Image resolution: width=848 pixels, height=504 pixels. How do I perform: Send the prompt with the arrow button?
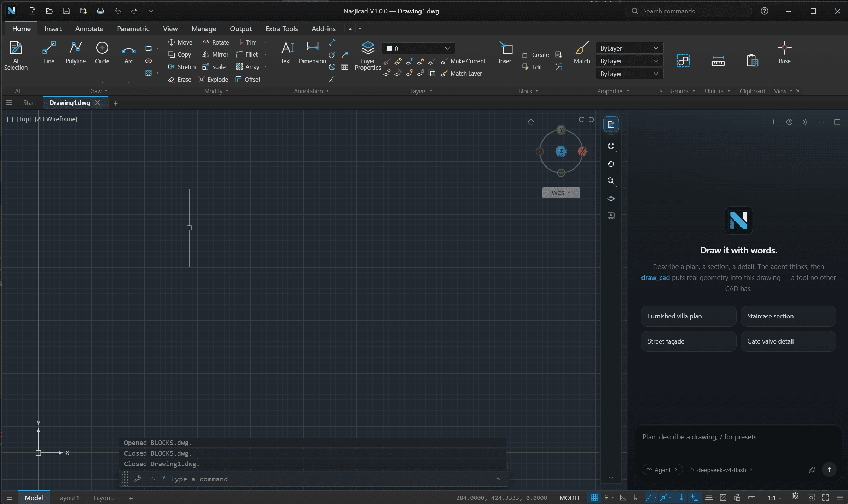pos(829,470)
